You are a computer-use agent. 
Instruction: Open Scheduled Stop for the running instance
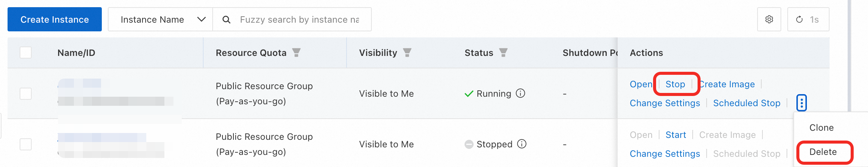pos(747,103)
